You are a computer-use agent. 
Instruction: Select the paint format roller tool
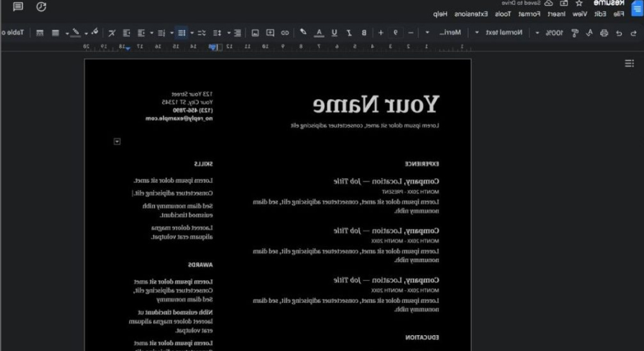click(x=574, y=33)
